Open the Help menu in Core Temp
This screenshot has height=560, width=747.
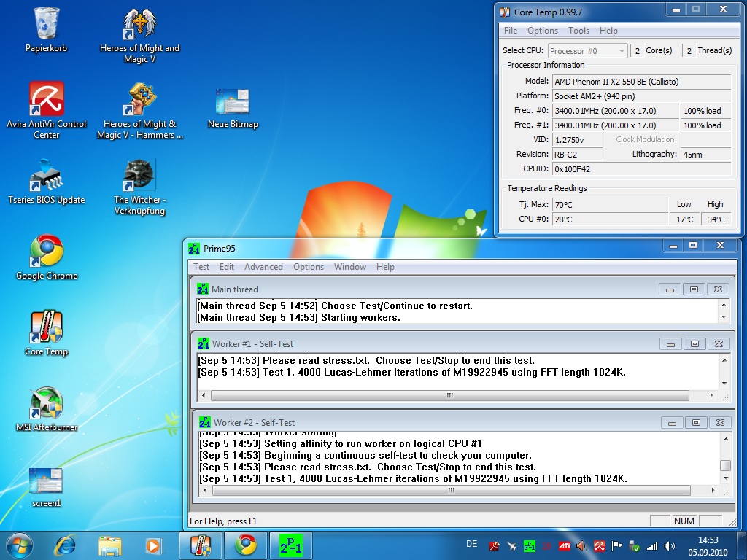point(608,31)
